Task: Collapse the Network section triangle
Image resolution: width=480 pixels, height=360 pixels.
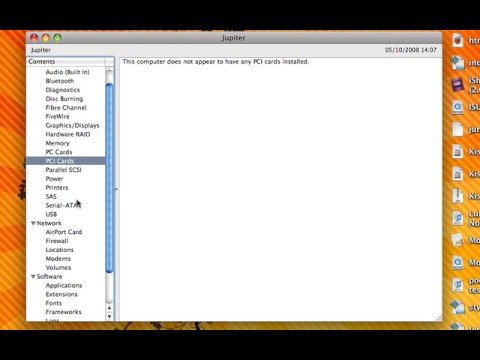Action: (x=33, y=223)
